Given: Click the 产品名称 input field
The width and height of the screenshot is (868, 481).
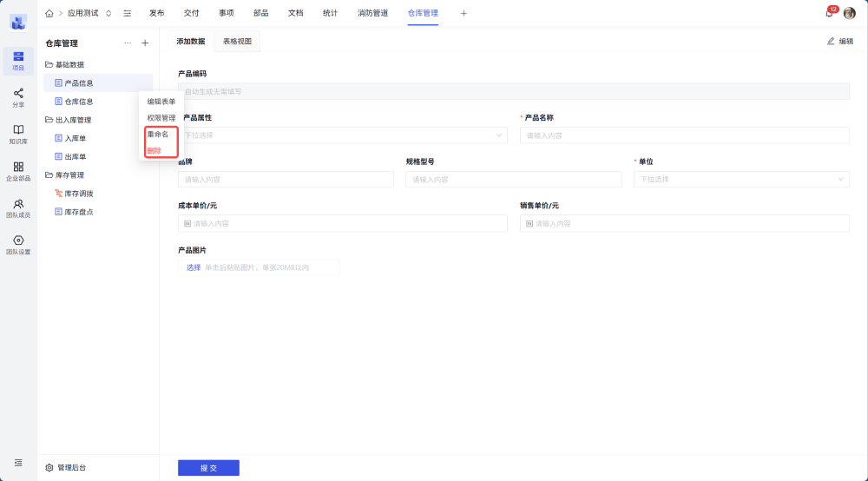Looking at the screenshot, I should [x=684, y=135].
